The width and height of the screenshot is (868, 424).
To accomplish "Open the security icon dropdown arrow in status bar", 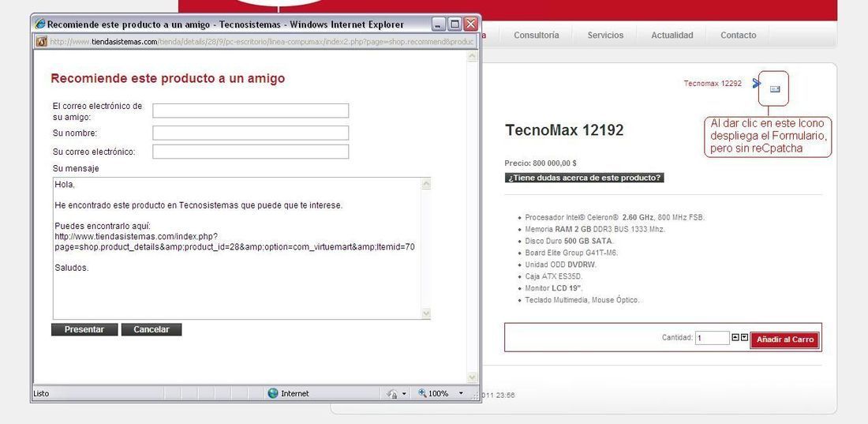I will pyautogui.click(x=404, y=393).
